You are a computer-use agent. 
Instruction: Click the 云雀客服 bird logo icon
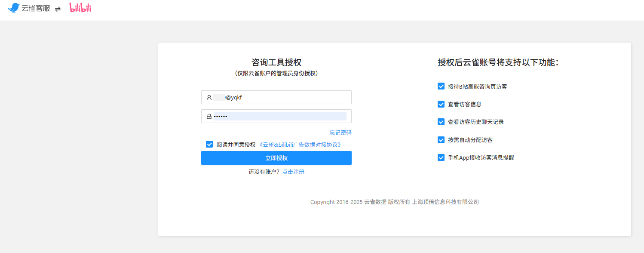pyautogui.click(x=14, y=8)
